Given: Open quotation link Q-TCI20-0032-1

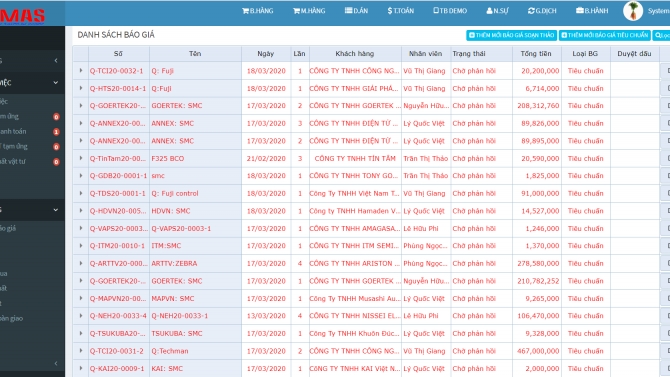Looking at the screenshot, I should (116, 71).
